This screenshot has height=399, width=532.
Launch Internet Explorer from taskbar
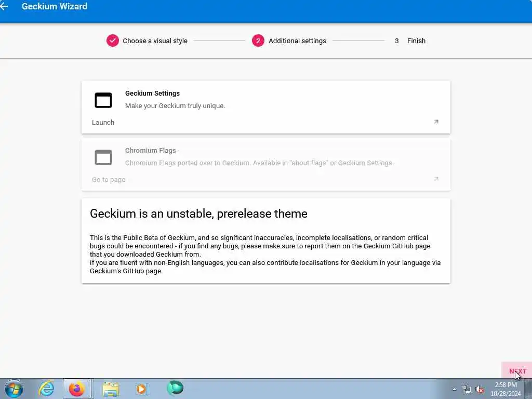click(x=46, y=389)
